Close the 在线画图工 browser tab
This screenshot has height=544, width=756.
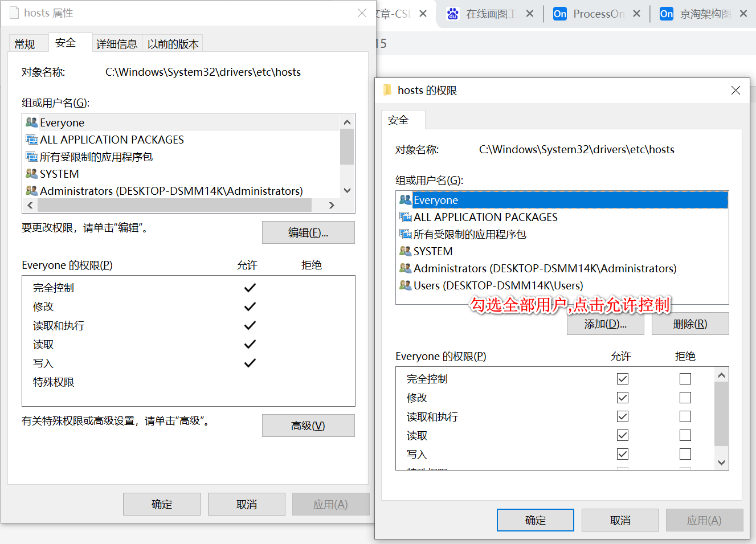click(530, 14)
